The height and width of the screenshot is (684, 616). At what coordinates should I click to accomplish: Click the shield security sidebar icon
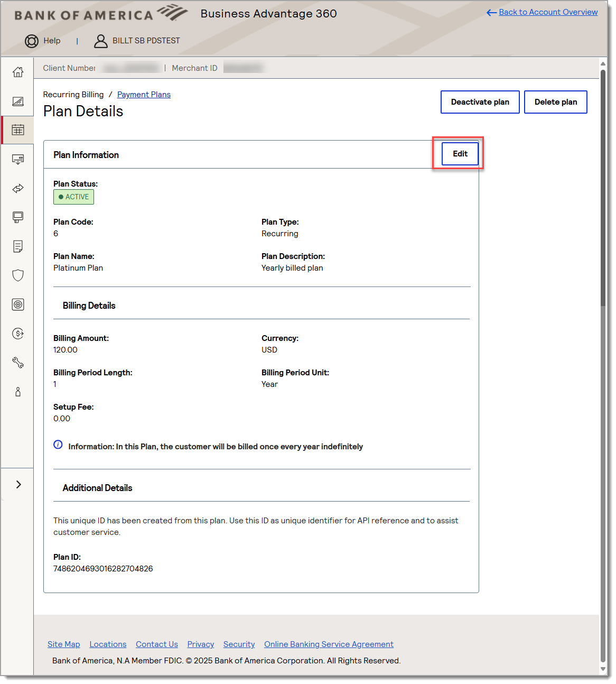click(18, 275)
